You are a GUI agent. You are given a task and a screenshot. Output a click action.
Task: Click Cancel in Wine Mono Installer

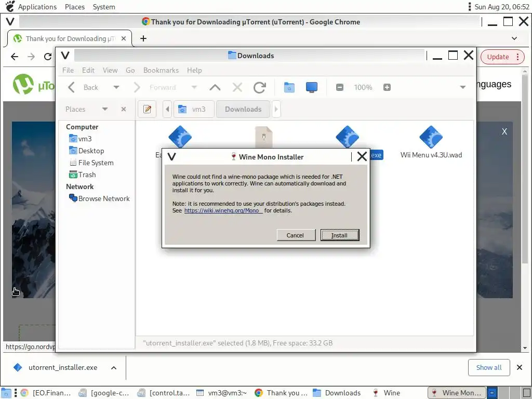pos(295,235)
